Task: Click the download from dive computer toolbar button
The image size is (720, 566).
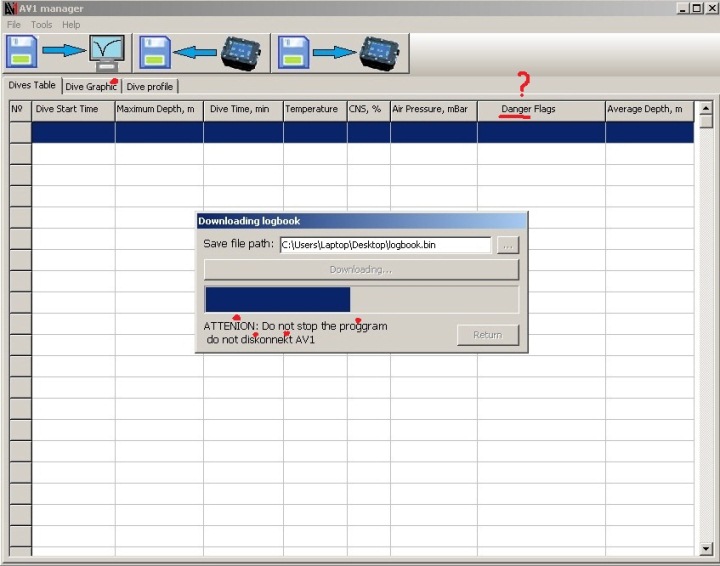Action: (199, 51)
